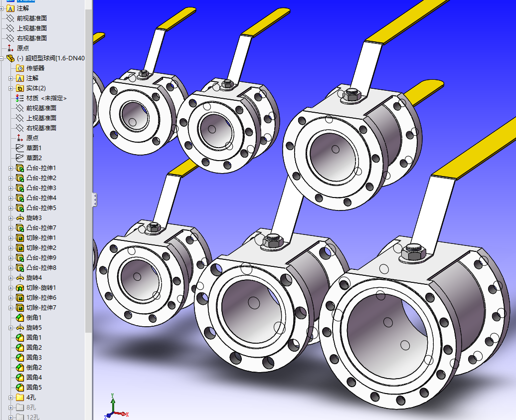Select 圆角2 in feature tree
The height and width of the screenshot is (420, 516).
click(x=34, y=347)
